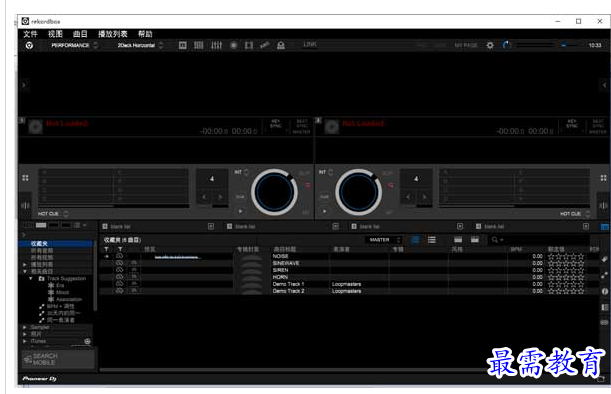Image resolution: width=611 pixels, height=394 pixels.
Task: Expand the Sampler tree node
Action: click(x=25, y=327)
